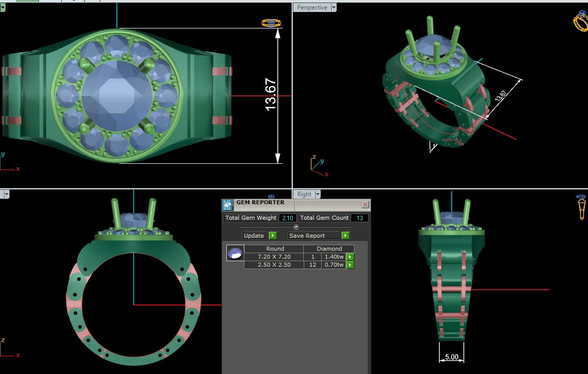The image size is (588, 374).
Task: Click the '1.40tw' weight cell
Action: [x=334, y=257]
